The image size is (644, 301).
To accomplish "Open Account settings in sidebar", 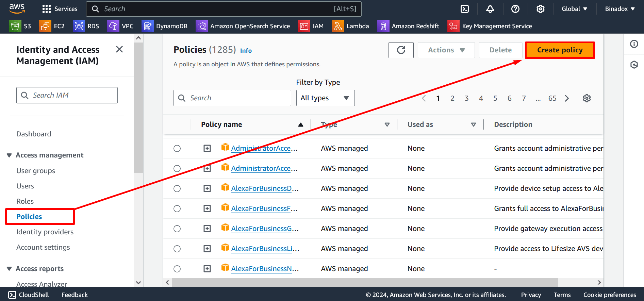I will click(43, 247).
